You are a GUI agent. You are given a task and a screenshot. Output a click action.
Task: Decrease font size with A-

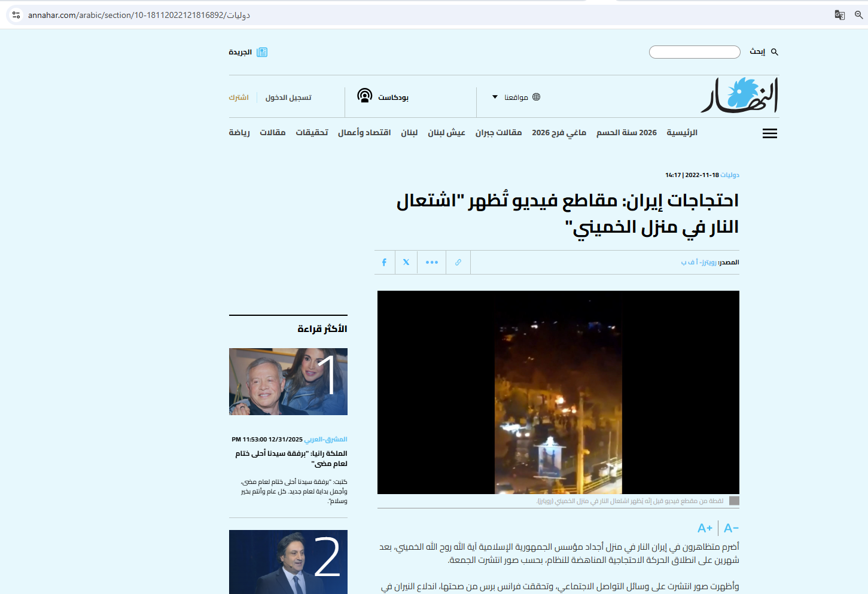(x=731, y=528)
